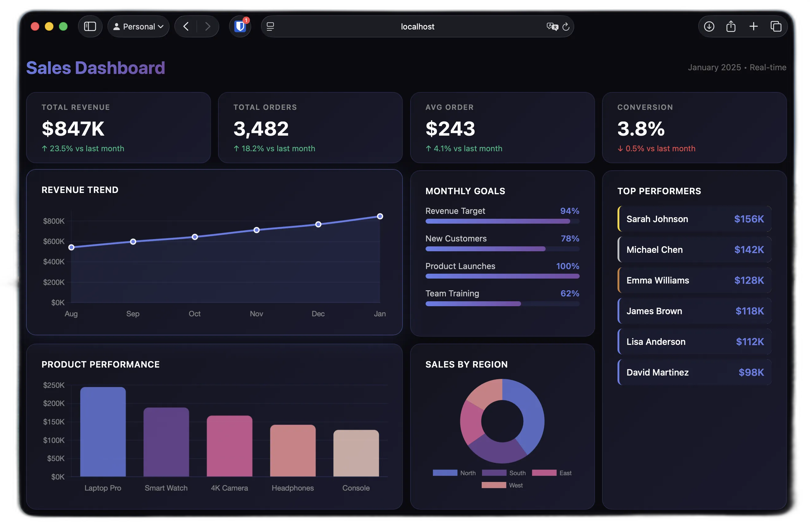810x532 pixels.
Task: Click the page reload icon
Action: 566,26
